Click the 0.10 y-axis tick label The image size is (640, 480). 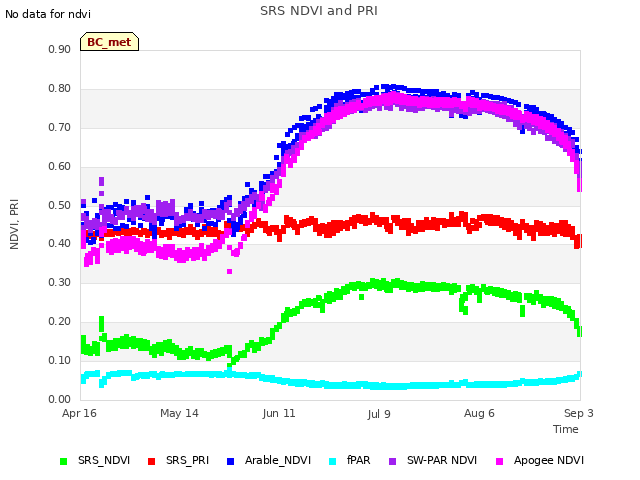pos(59,360)
